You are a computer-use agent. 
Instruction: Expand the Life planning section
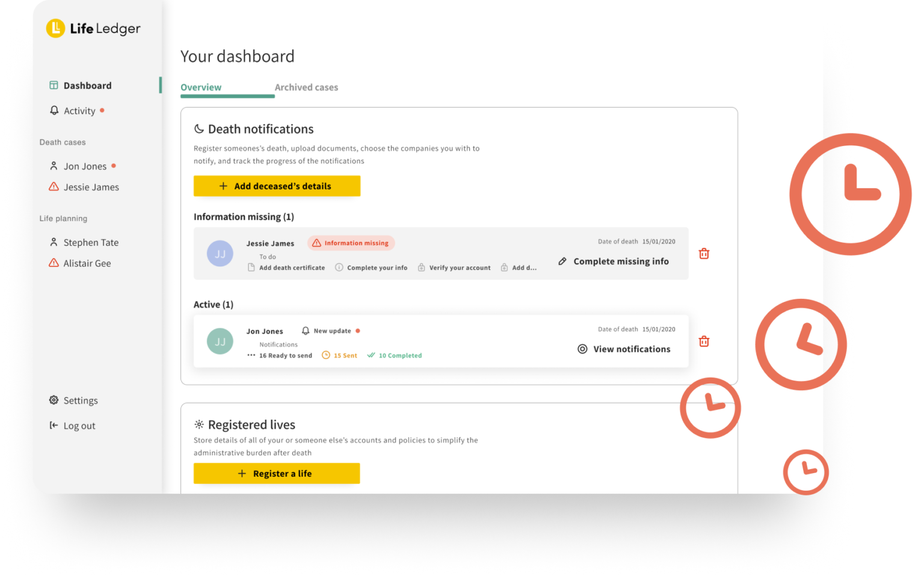pyautogui.click(x=63, y=218)
